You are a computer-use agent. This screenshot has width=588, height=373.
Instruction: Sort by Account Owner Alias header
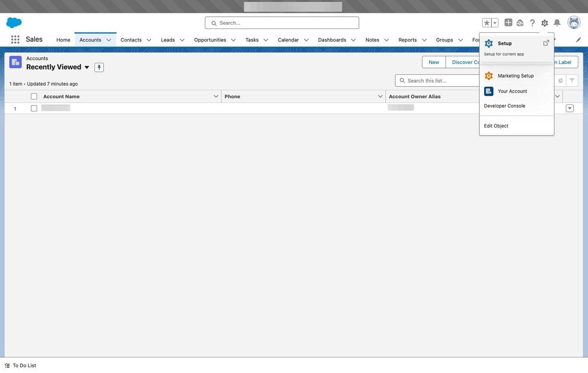415,97
